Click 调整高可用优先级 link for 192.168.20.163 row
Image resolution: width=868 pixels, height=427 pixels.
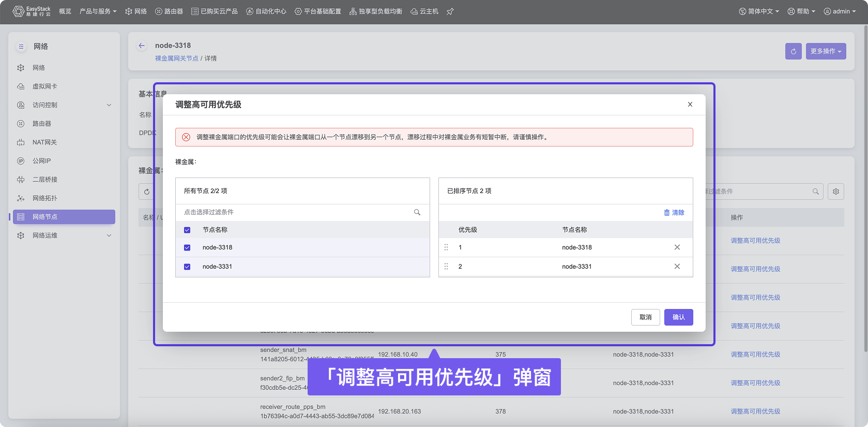click(755, 411)
